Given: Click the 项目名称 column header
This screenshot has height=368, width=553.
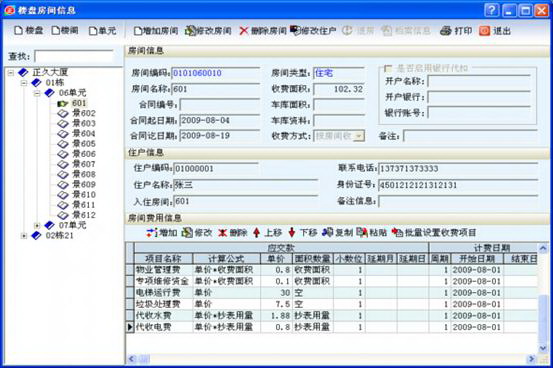Looking at the screenshot, I should pyautogui.click(x=163, y=259).
